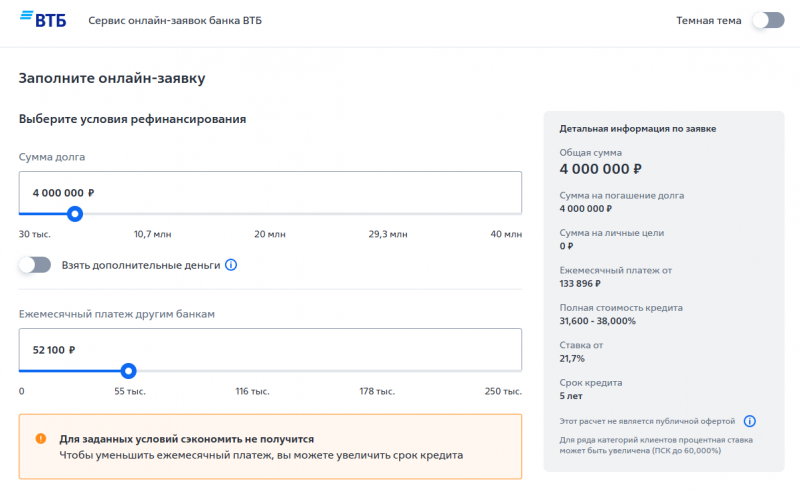Select 30 тыс. minimum on debt slider
This screenshot has height=492, width=800.
tap(35, 234)
